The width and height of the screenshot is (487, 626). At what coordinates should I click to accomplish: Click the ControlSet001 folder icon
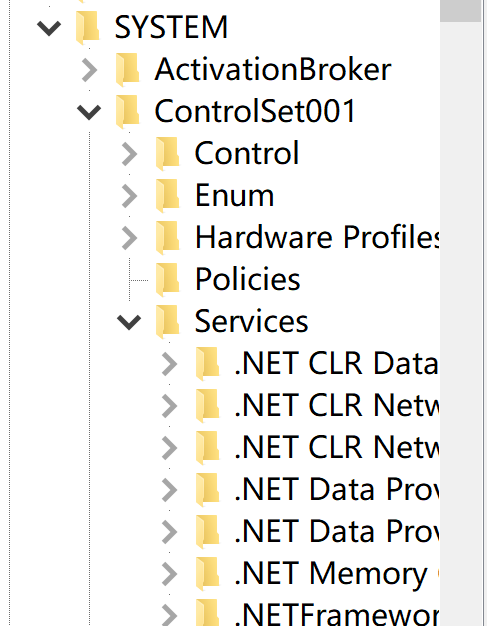(128, 111)
